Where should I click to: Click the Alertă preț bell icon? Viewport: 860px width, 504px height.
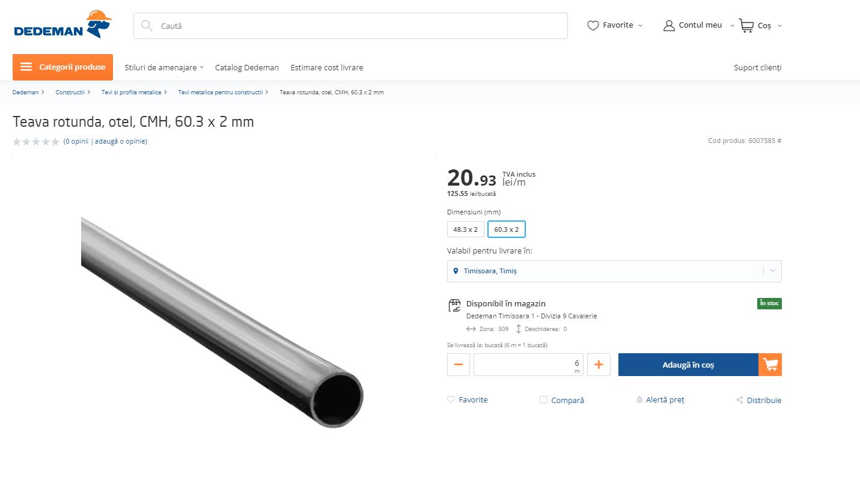(x=639, y=400)
